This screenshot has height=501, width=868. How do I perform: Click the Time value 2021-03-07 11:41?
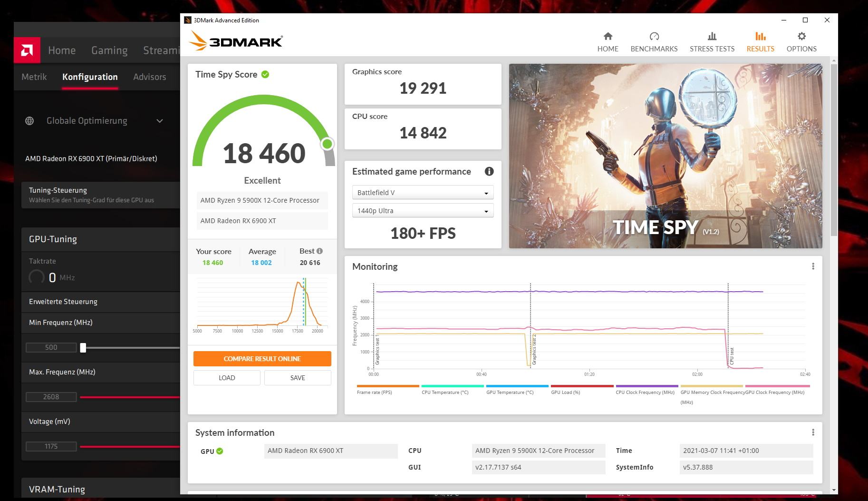coord(746,451)
